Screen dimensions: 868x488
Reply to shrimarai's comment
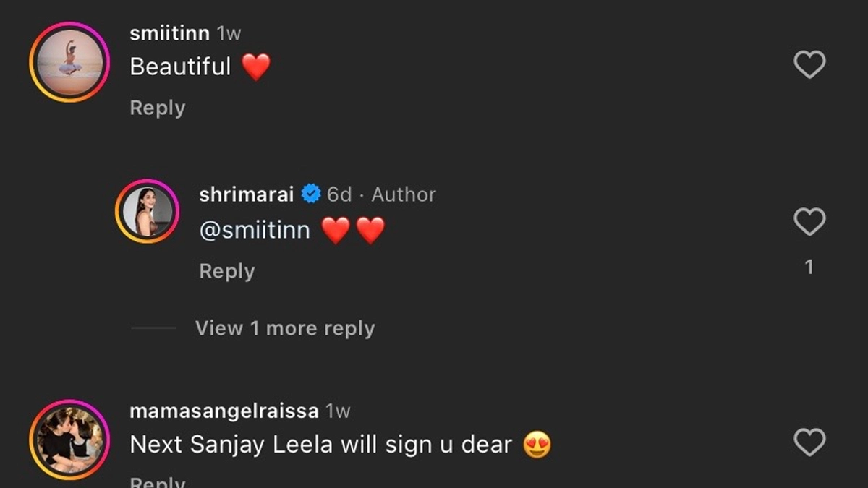(x=227, y=271)
